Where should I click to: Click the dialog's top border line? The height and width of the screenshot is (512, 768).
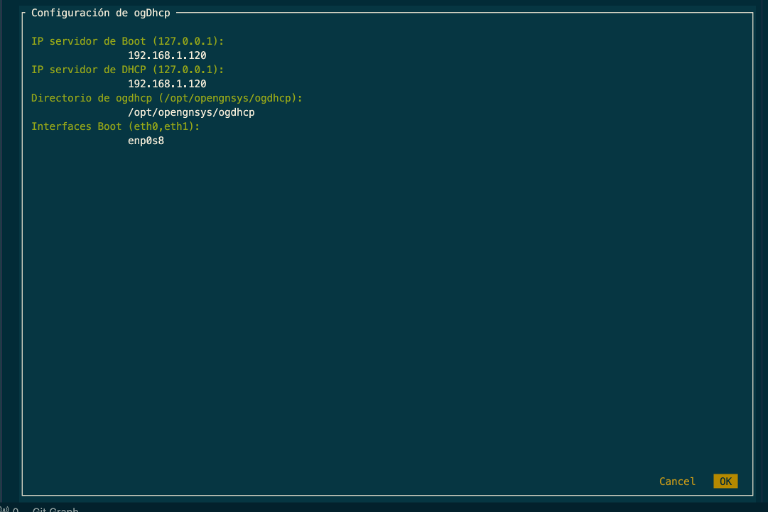[464, 13]
